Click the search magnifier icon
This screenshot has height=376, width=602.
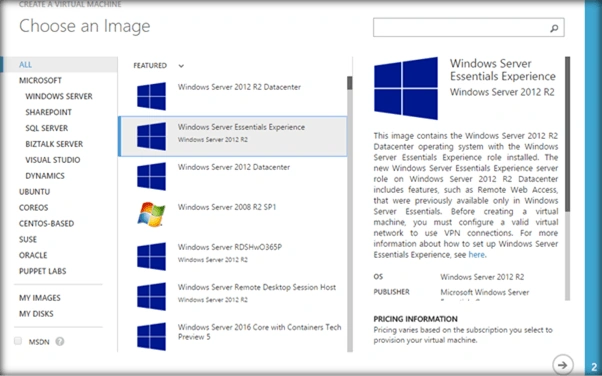(x=554, y=28)
